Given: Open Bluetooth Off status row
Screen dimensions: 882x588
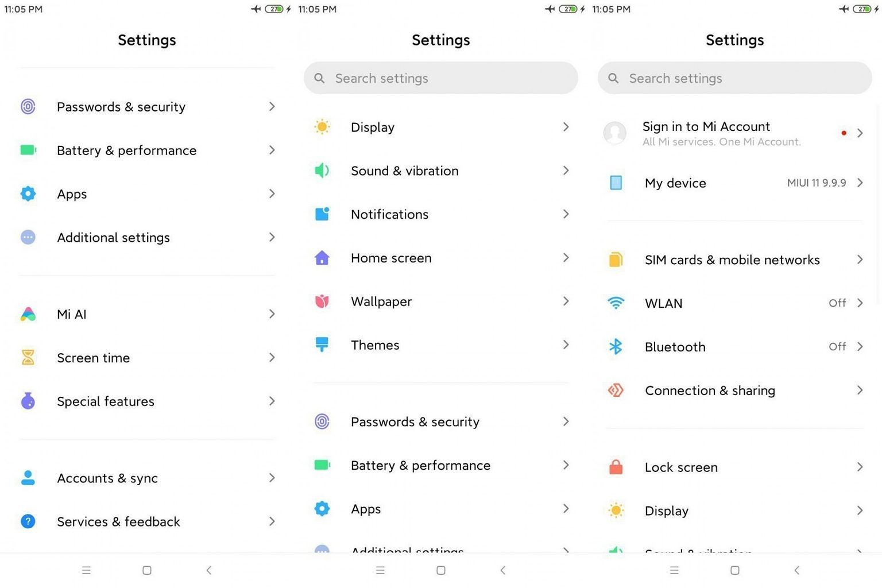Looking at the screenshot, I should pyautogui.click(x=734, y=347).
